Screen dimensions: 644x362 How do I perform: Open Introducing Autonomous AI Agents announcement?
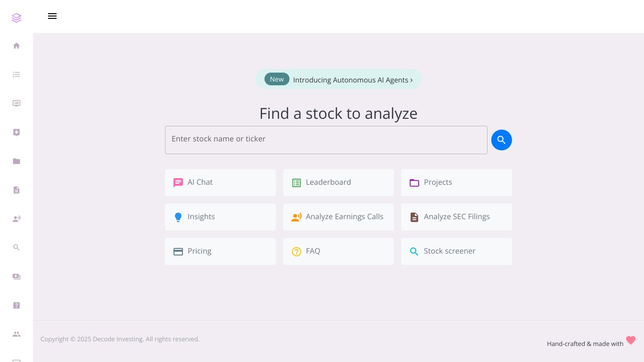point(339,79)
